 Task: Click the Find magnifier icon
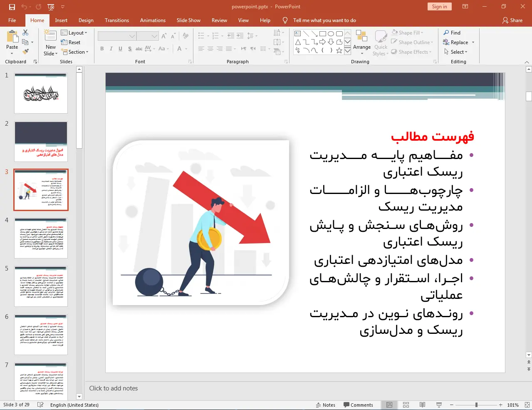(x=446, y=32)
